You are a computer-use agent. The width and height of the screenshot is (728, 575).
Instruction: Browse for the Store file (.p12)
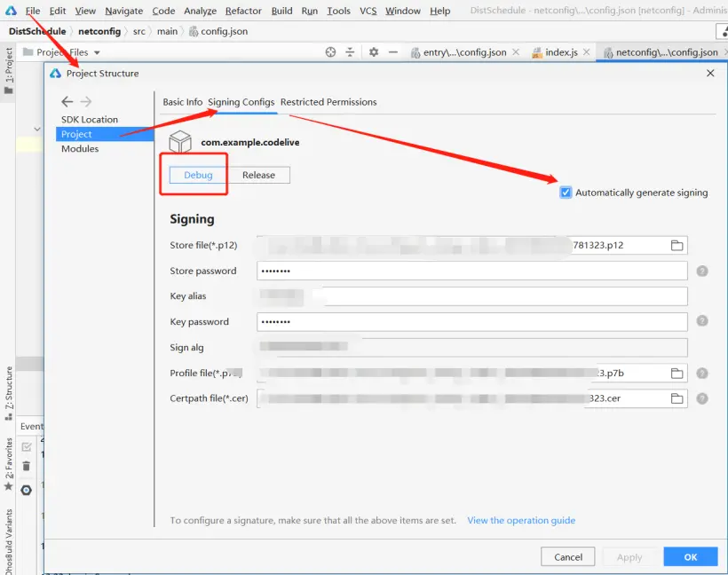(677, 245)
